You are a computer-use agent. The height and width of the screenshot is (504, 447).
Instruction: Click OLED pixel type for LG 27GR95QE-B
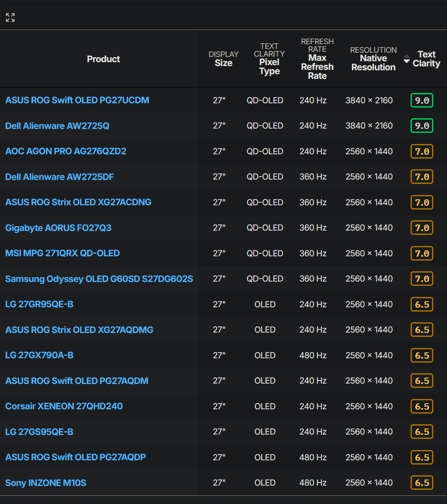click(x=265, y=304)
